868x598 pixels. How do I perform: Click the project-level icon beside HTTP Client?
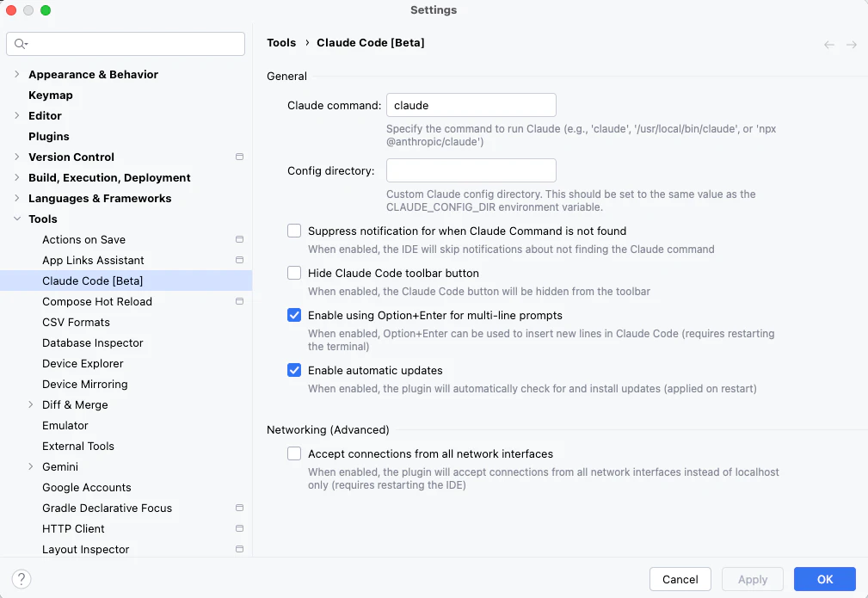pyautogui.click(x=240, y=528)
